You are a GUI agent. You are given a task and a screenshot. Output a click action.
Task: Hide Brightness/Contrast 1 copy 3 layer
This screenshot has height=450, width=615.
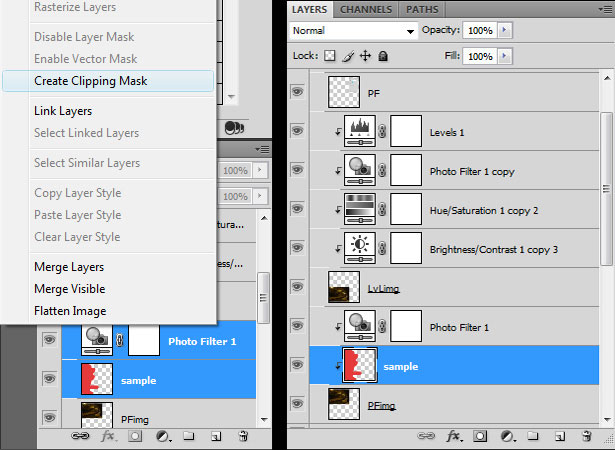coord(297,248)
